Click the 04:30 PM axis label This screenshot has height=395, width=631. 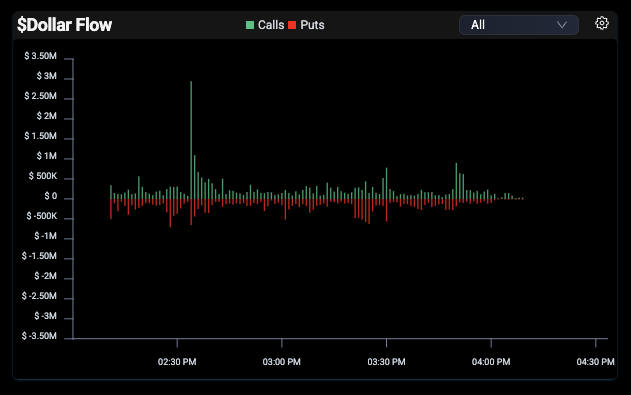coord(596,362)
